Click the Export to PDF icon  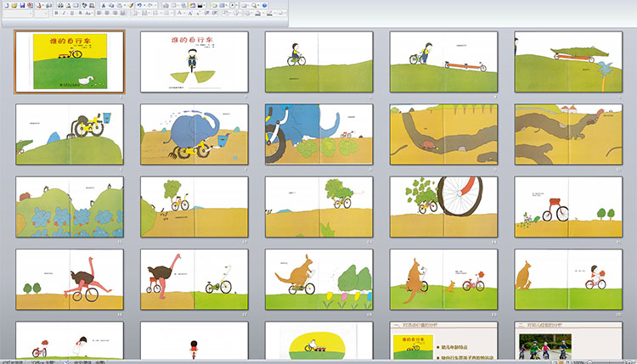click(39, 5)
